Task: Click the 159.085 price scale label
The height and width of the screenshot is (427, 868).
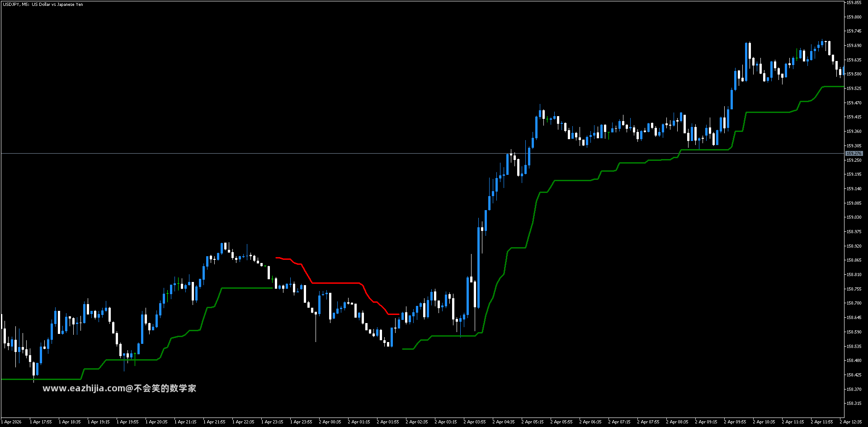Action: (x=854, y=203)
